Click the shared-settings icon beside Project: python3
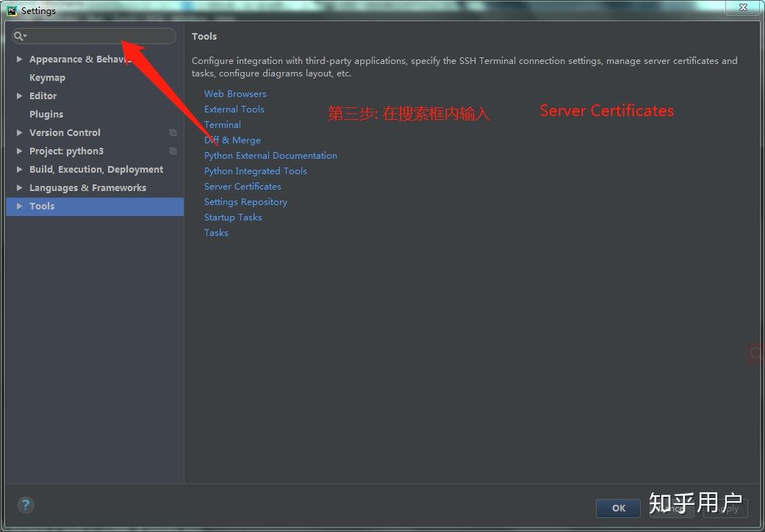The image size is (765, 532). click(173, 151)
